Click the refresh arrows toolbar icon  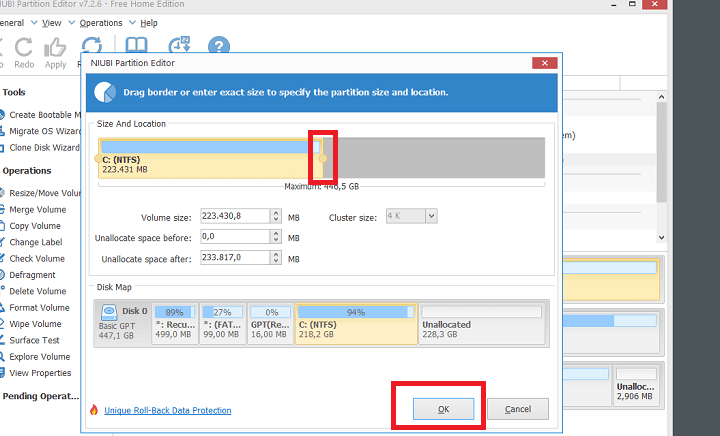pyautogui.click(x=91, y=45)
